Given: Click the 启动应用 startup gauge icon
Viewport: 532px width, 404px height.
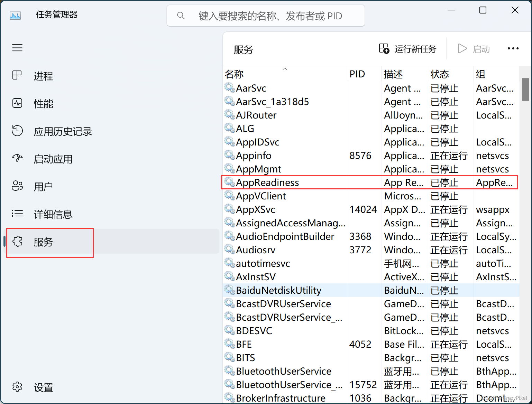Looking at the screenshot, I should [17, 158].
